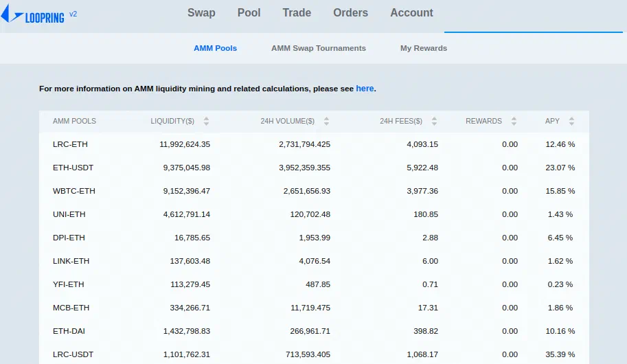
Task: Click liquidity value 9,375,045.98
Action: (x=186, y=168)
